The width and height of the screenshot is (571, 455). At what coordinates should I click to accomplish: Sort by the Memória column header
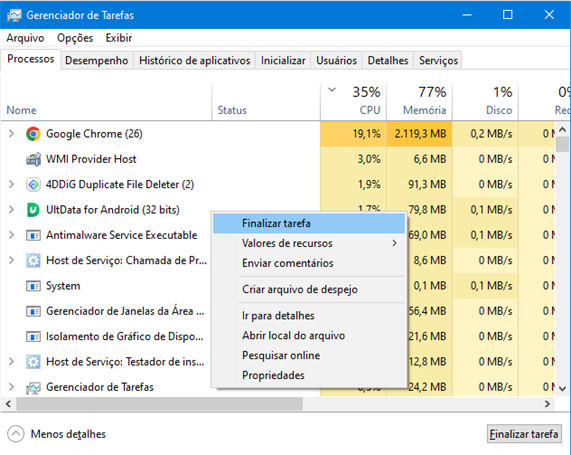click(420, 102)
